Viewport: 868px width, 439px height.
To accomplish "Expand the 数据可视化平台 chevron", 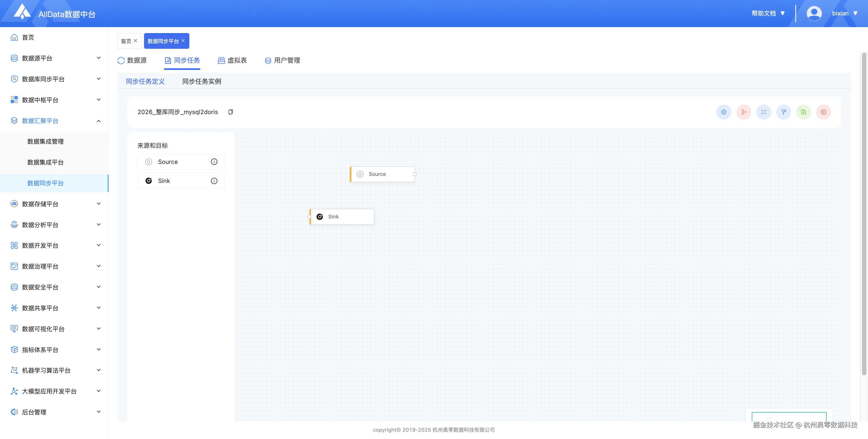I will point(99,329).
